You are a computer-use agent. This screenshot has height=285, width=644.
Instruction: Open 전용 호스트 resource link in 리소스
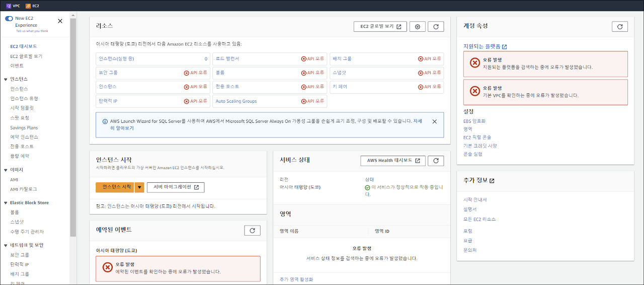click(x=227, y=87)
